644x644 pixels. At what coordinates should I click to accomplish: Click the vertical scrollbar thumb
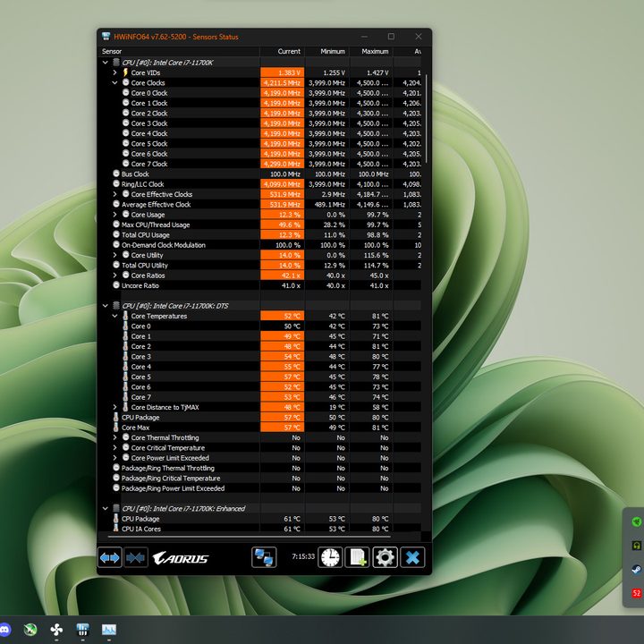click(x=427, y=118)
